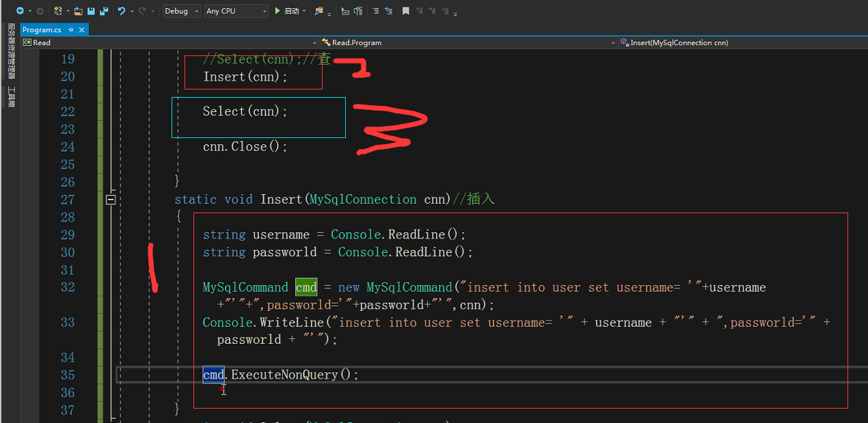Click the New Project toolbar icon
This screenshot has width=868, height=423.
(57, 11)
